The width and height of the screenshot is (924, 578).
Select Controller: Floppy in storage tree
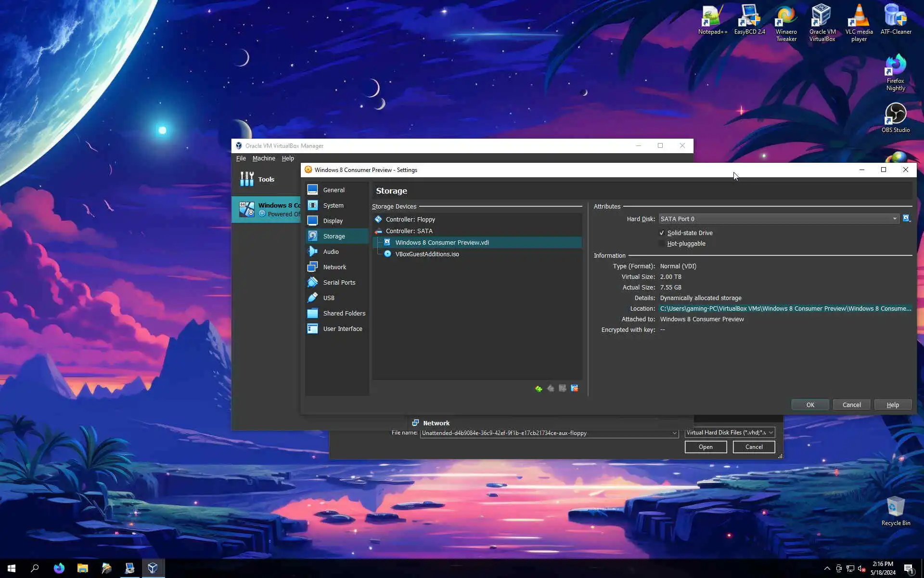pyautogui.click(x=410, y=219)
